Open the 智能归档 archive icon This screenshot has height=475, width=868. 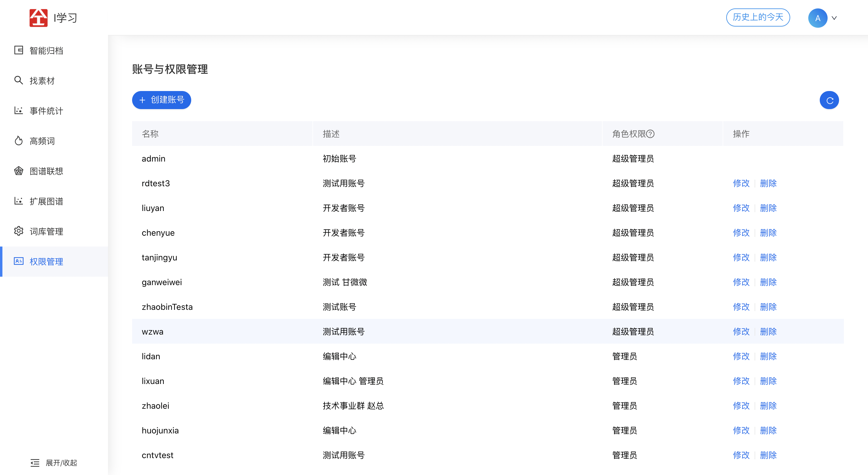(18, 50)
